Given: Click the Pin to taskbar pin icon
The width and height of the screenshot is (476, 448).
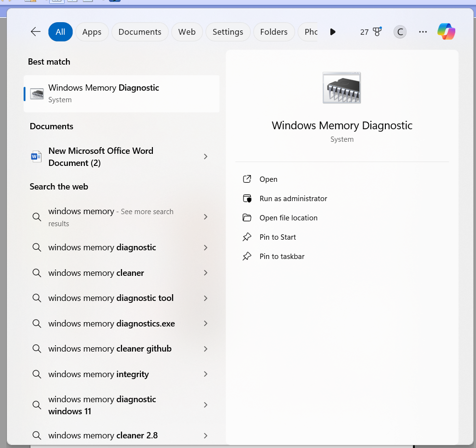Looking at the screenshot, I should (x=247, y=256).
